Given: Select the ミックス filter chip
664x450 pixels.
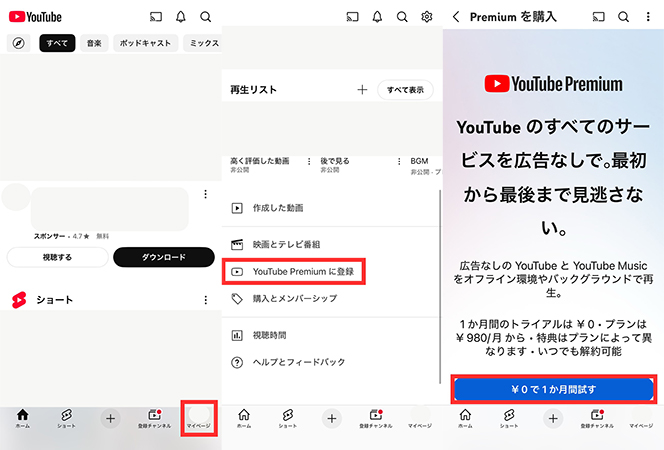Looking at the screenshot, I should point(203,43).
